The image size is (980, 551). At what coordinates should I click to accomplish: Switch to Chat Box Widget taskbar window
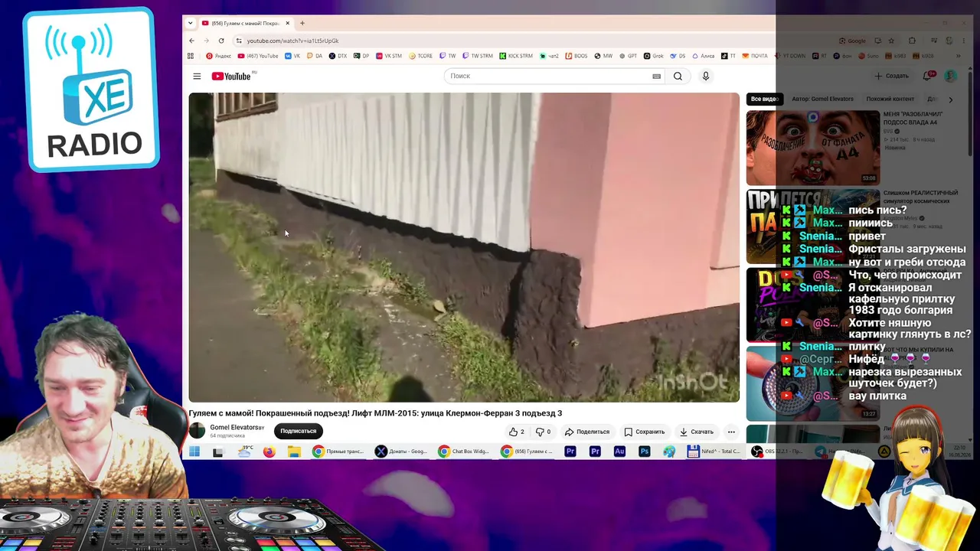[465, 452]
